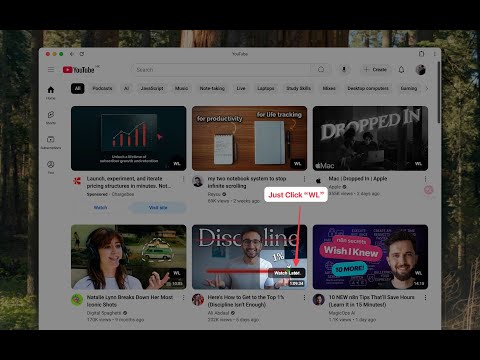Open options menu for Mac Dropped In video
480x360 pixels.
[x=425, y=179]
